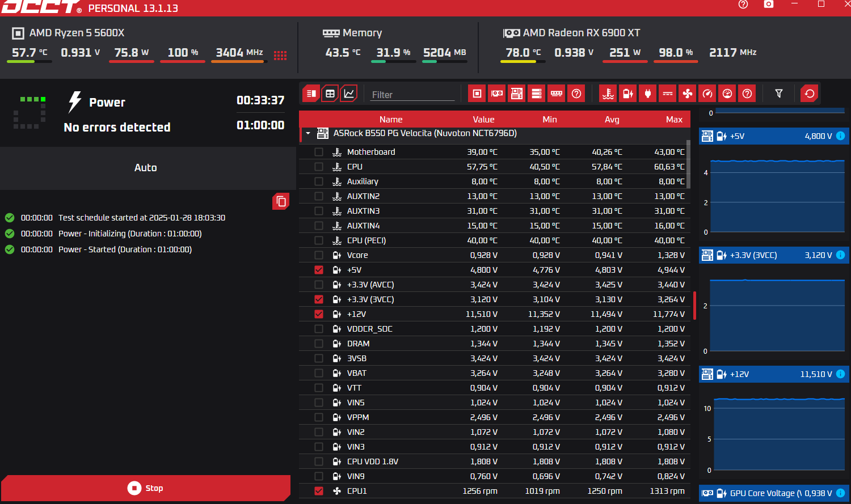851x504 pixels.
Task: Toggle clock speedometer sensor filter
Action: pos(707,94)
